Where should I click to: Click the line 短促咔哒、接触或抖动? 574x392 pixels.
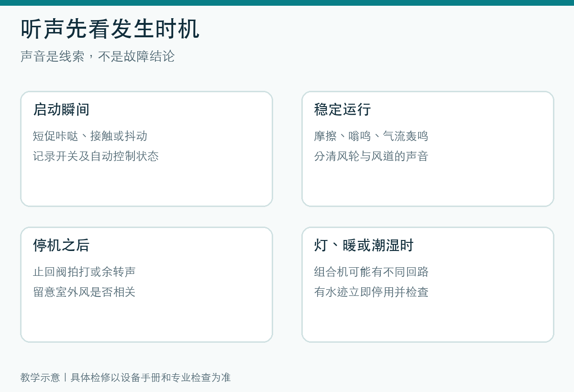pos(90,136)
